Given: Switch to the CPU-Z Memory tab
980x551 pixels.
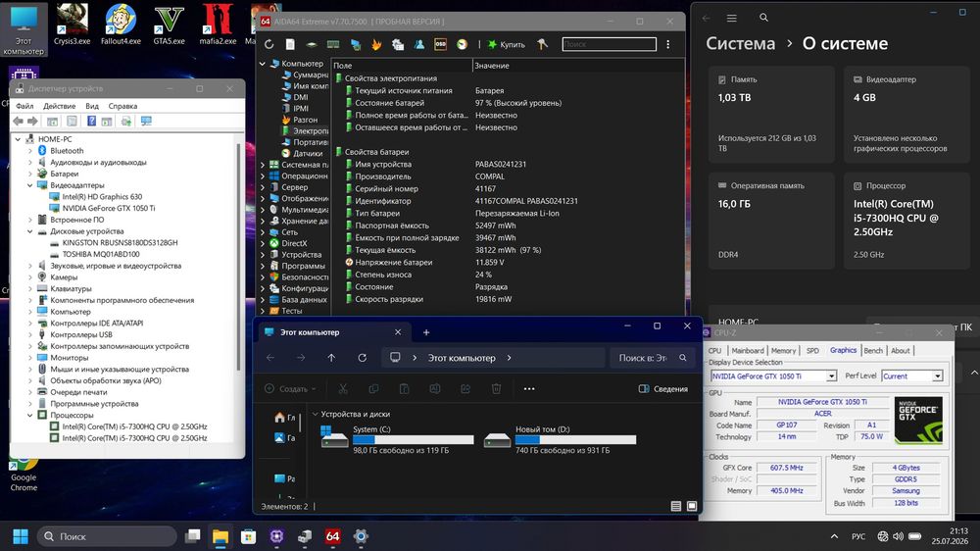Looking at the screenshot, I should tap(783, 351).
